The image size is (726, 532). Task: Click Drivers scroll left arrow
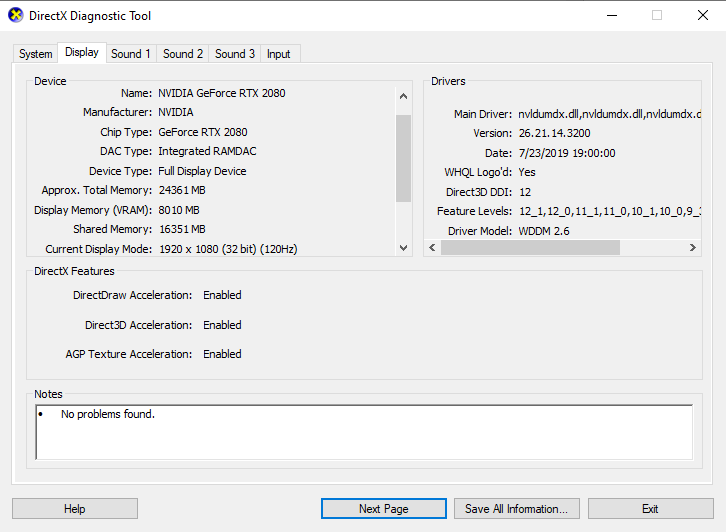[x=432, y=248]
